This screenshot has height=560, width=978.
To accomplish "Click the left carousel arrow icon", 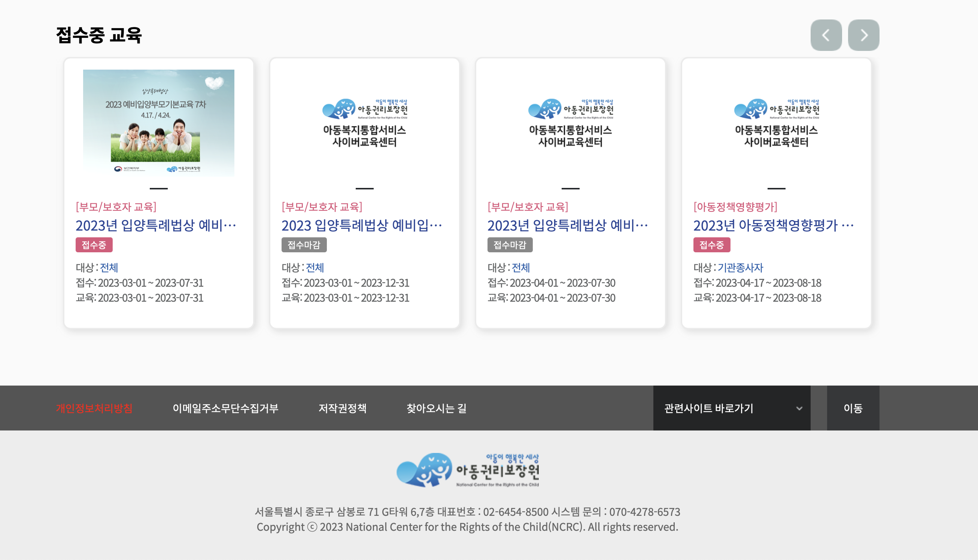I will click(826, 34).
